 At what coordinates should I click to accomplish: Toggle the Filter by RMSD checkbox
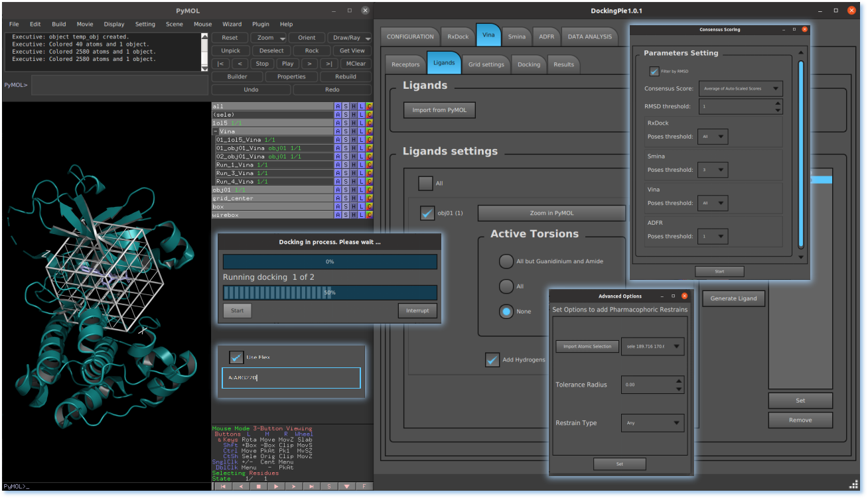click(x=654, y=71)
